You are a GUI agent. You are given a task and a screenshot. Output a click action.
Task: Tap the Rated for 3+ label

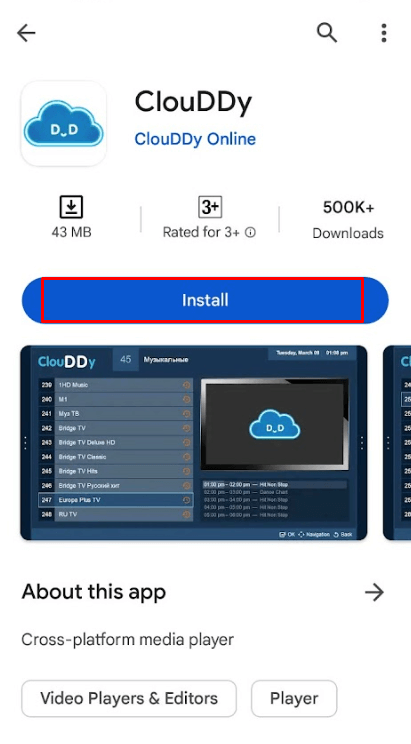(201, 232)
